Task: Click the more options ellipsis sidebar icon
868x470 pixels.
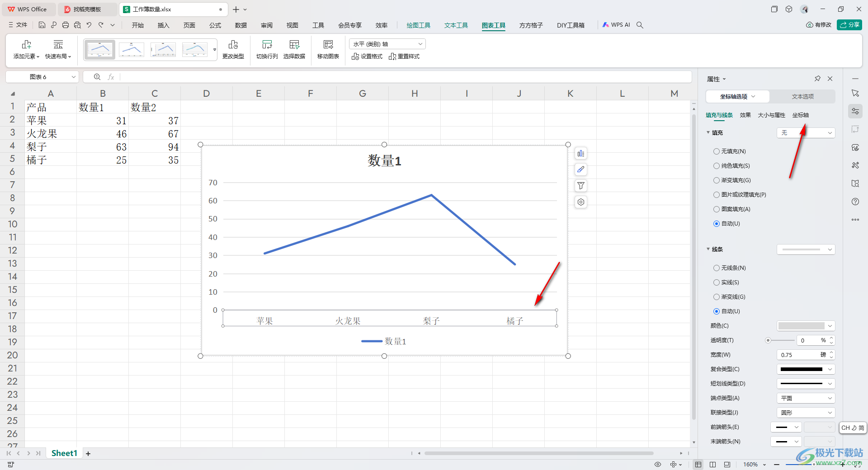Action: [855, 220]
